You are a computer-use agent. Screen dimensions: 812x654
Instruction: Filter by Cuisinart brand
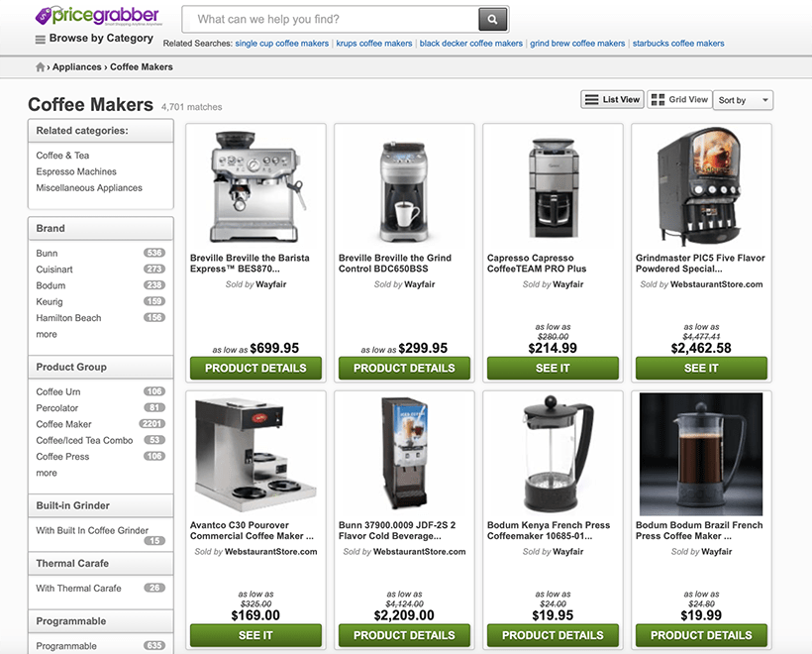coord(54,269)
